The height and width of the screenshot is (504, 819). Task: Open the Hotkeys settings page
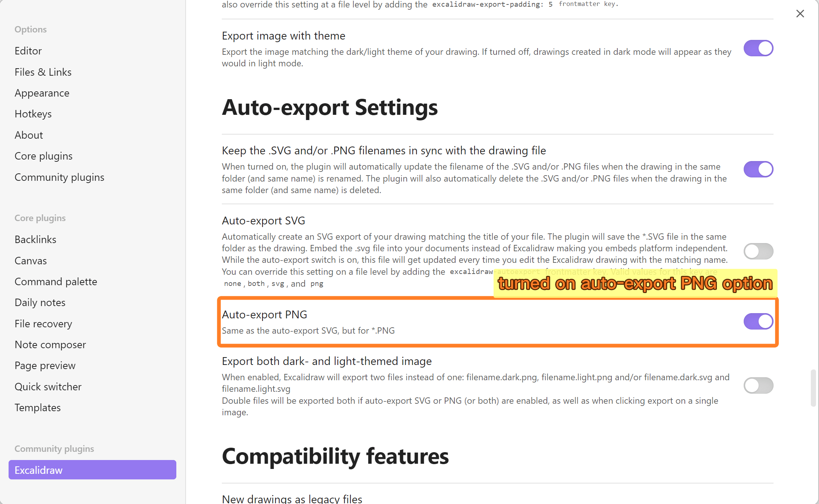click(x=33, y=114)
